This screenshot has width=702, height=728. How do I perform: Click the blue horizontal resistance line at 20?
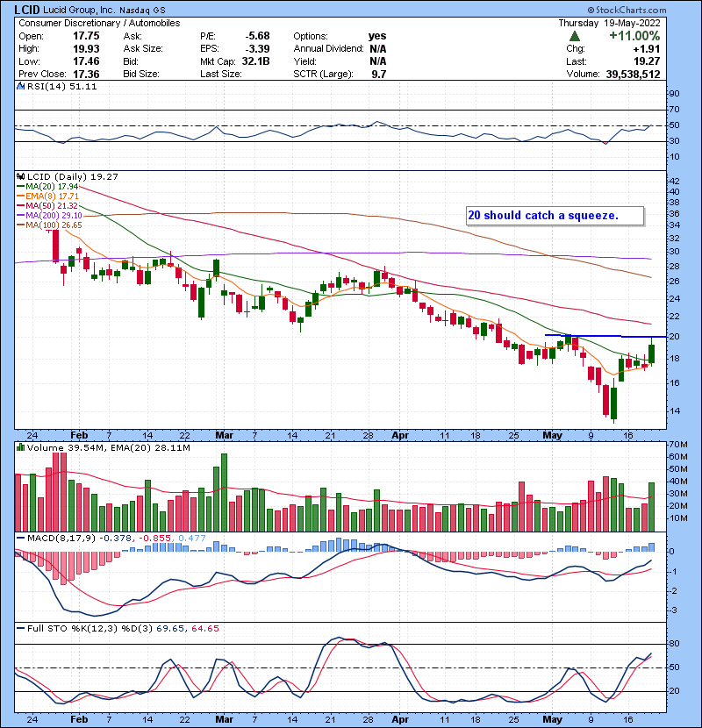[x=605, y=336]
